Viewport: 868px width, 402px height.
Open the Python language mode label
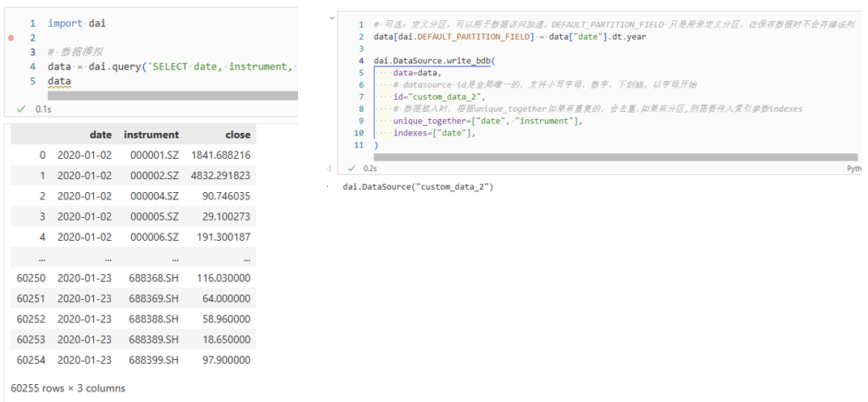pyautogui.click(x=853, y=169)
